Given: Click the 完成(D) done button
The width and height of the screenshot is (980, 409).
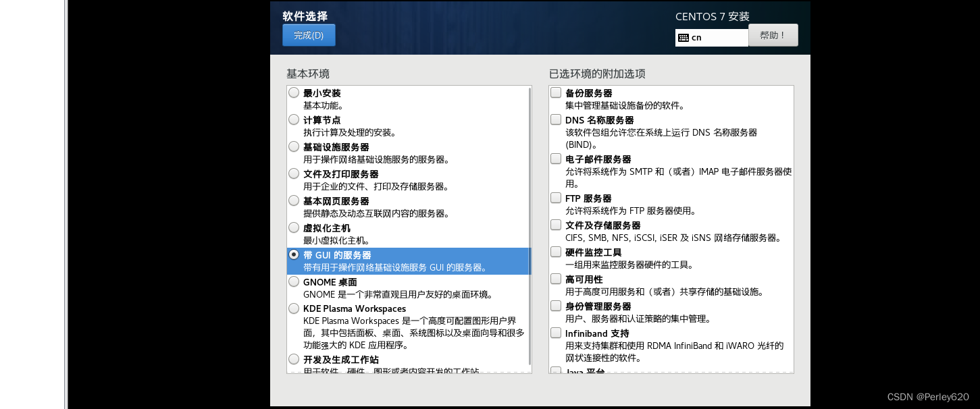Looking at the screenshot, I should pyautogui.click(x=309, y=35).
